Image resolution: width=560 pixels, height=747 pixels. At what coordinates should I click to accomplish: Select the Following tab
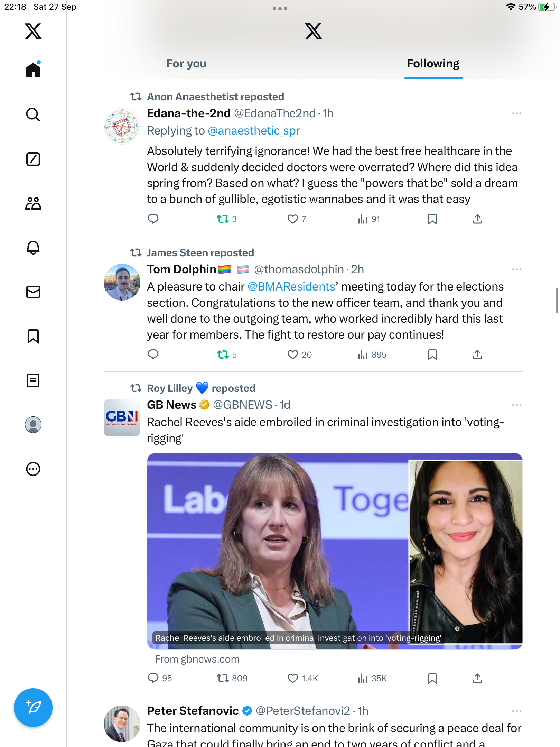click(433, 64)
